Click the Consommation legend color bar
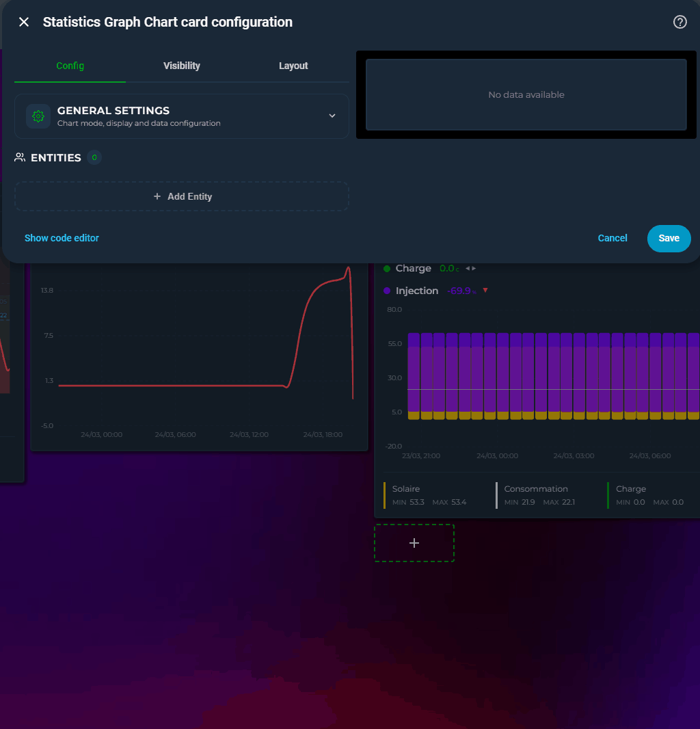Image resolution: width=700 pixels, height=729 pixels. pos(496,495)
